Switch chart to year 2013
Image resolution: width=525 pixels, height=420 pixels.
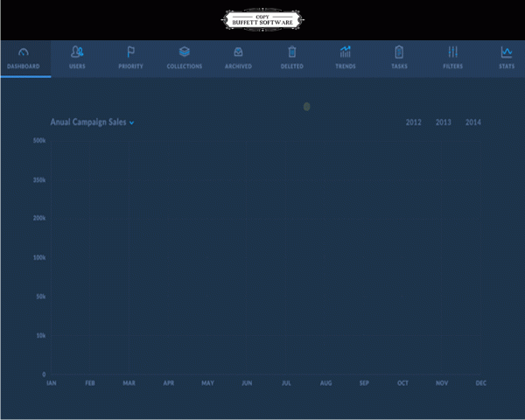point(444,122)
